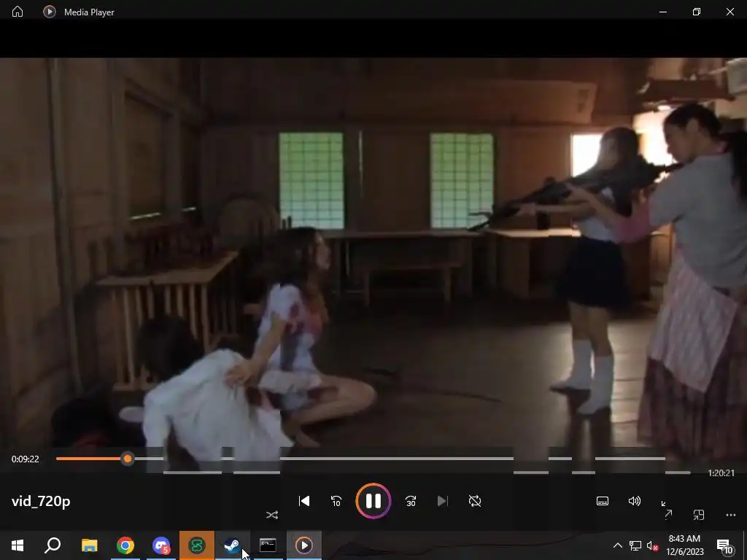Minimize the Media Player window
The image size is (747, 560).
[662, 12]
